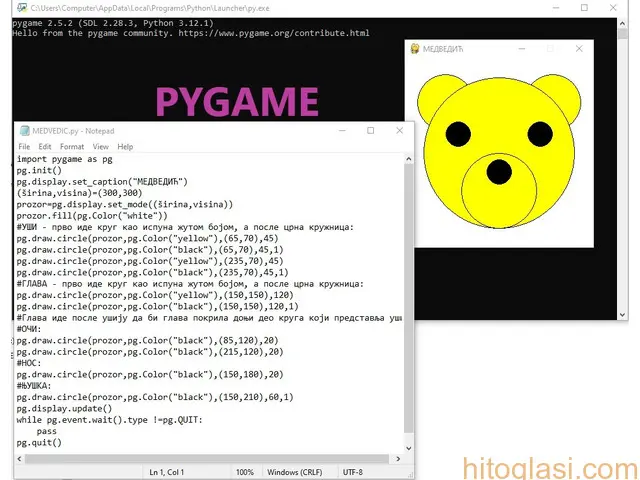The image size is (640, 480).
Task: Open the Help menu in Notepad
Action: 125,147
